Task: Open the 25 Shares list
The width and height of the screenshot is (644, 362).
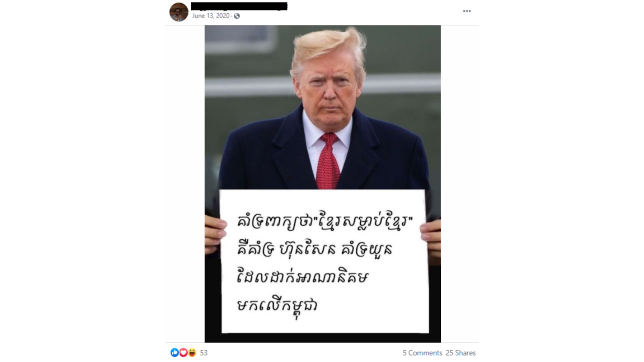Action: (x=460, y=353)
